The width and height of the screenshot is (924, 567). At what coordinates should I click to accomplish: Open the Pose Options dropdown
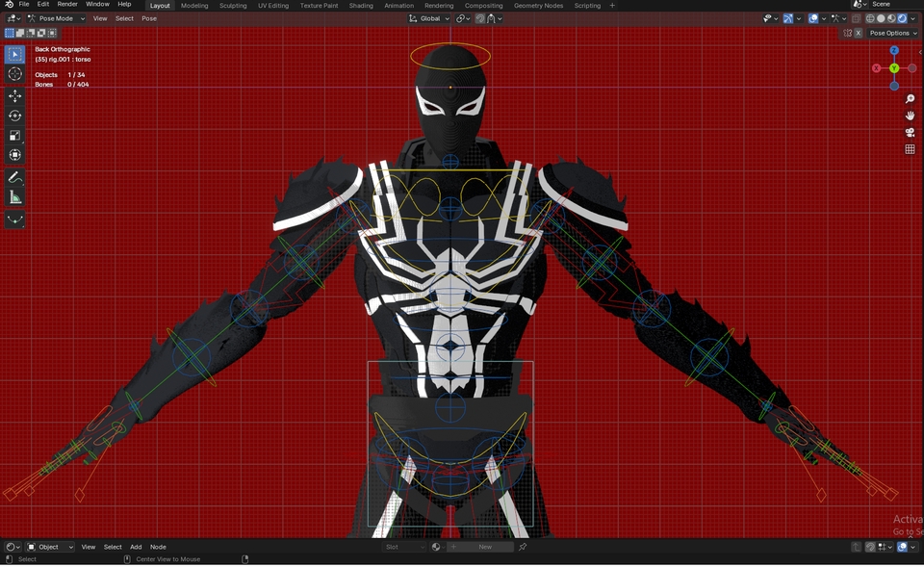click(x=891, y=33)
